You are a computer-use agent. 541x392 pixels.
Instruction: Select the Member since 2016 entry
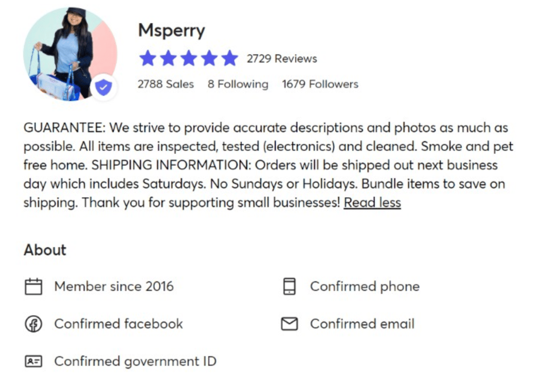tap(114, 286)
